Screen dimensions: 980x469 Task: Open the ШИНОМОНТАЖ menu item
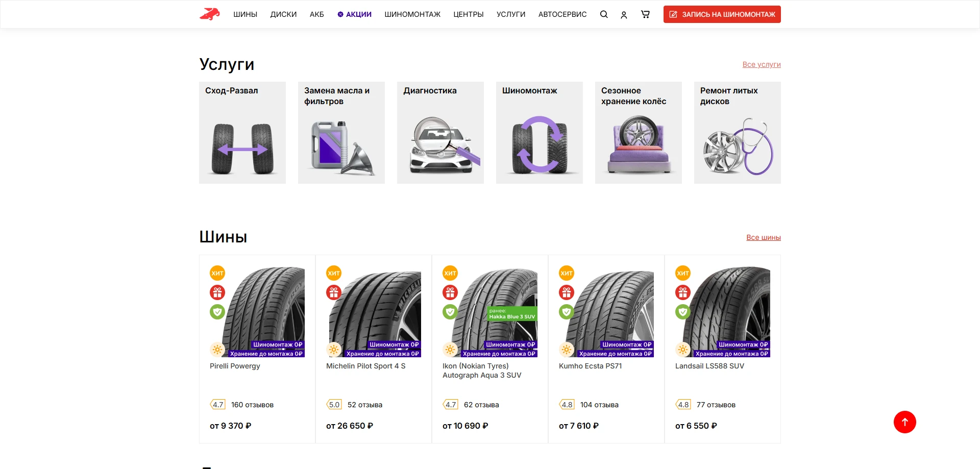(412, 14)
